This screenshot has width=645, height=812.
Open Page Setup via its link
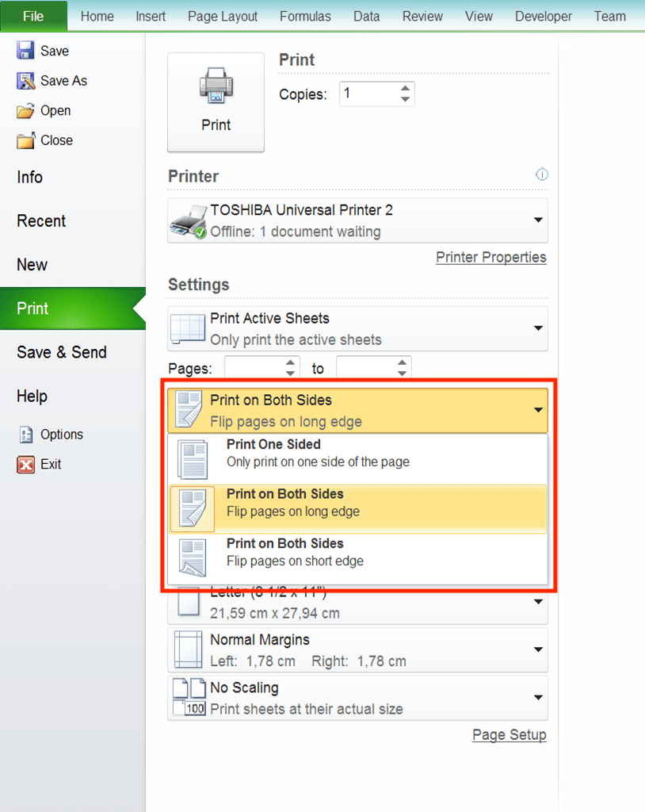510,735
